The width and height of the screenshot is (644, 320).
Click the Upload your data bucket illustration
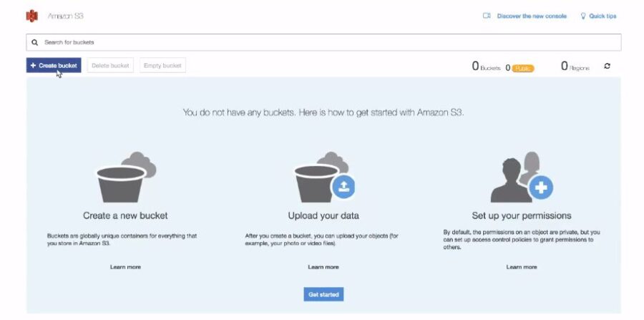pyautogui.click(x=324, y=177)
